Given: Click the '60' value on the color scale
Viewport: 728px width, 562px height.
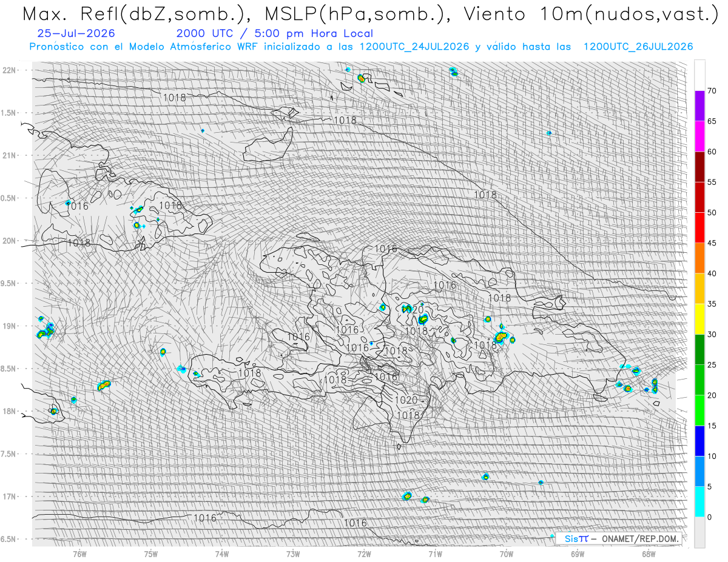Looking at the screenshot, I should (x=712, y=152).
